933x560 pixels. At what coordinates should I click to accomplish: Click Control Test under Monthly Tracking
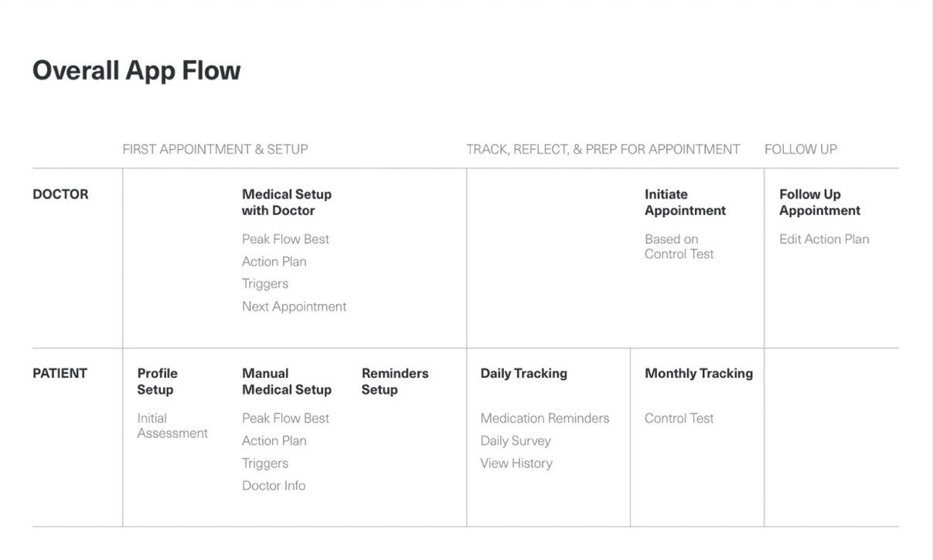tap(679, 419)
